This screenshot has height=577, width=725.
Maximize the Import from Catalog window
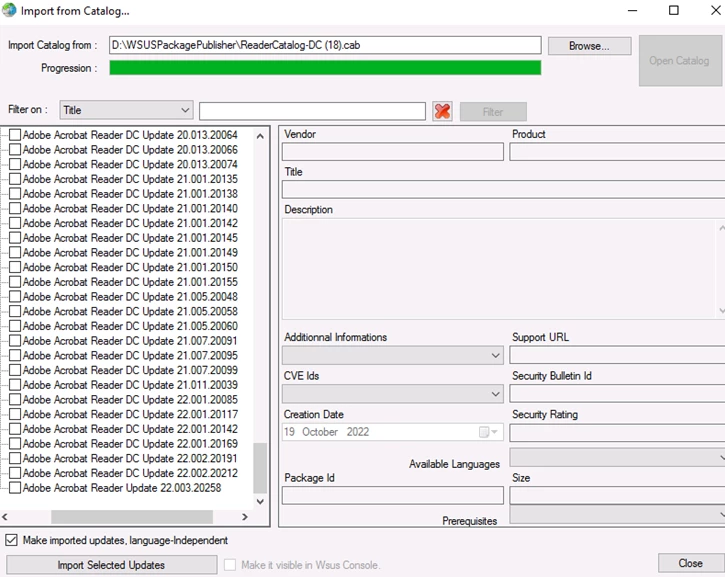(674, 10)
